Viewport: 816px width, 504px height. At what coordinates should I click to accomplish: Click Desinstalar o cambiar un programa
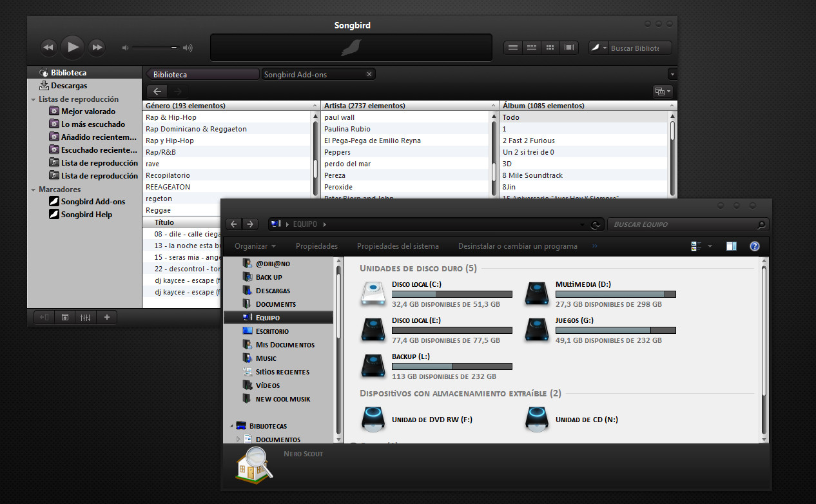click(518, 246)
